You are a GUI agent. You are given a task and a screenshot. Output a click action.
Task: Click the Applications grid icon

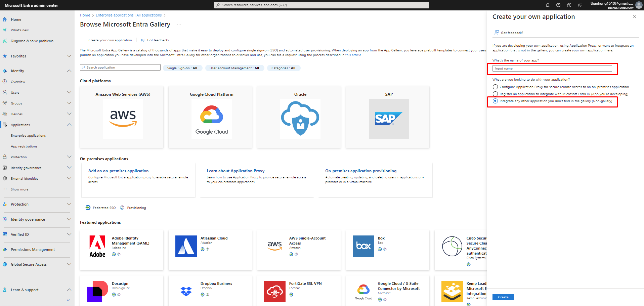pos(5,125)
